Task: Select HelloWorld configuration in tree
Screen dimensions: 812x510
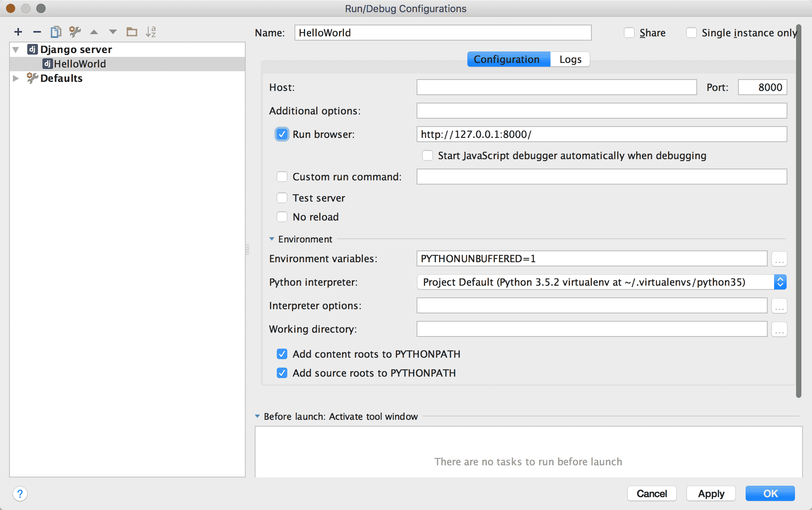Action: pos(127,64)
